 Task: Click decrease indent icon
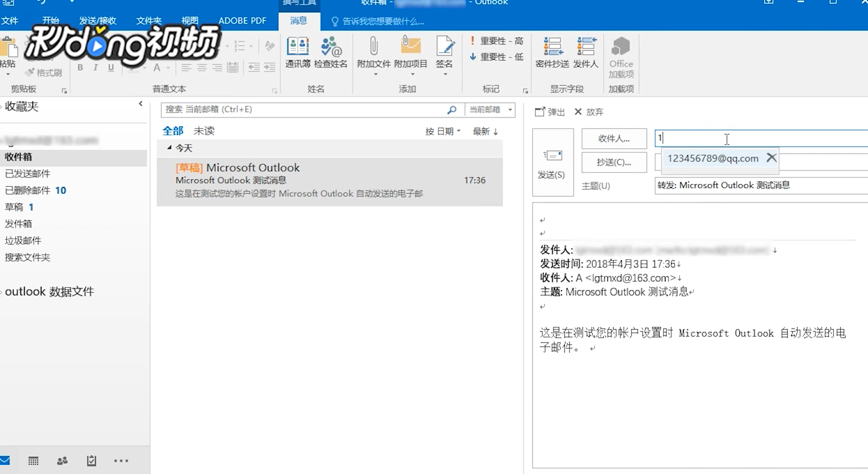pyautogui.click(x=253, y=68)
